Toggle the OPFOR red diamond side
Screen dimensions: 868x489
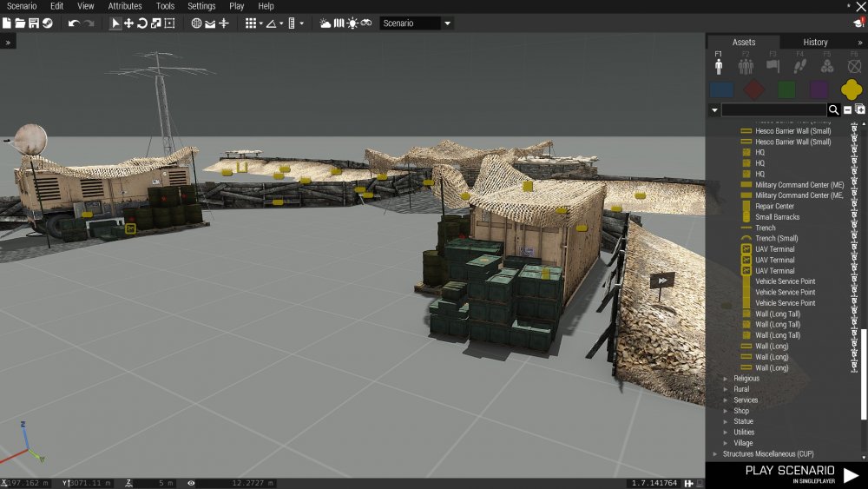754,89
